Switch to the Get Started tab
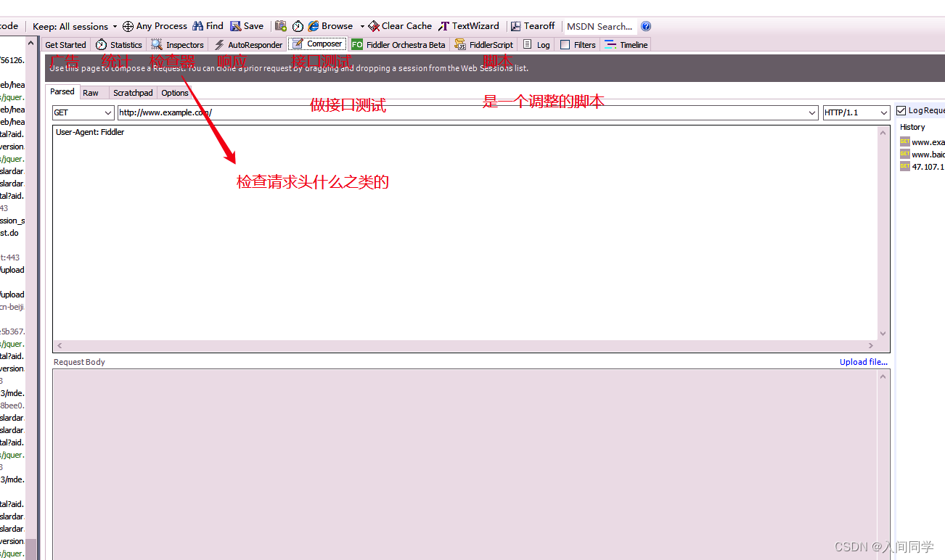The image size is (945, 560). point(65,45)
